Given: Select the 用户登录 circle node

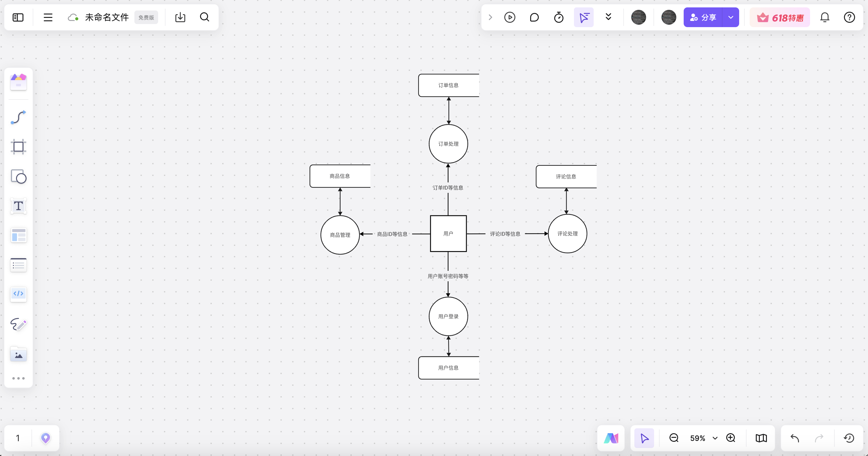Looking at the screenshot, I should coord(448,316).
